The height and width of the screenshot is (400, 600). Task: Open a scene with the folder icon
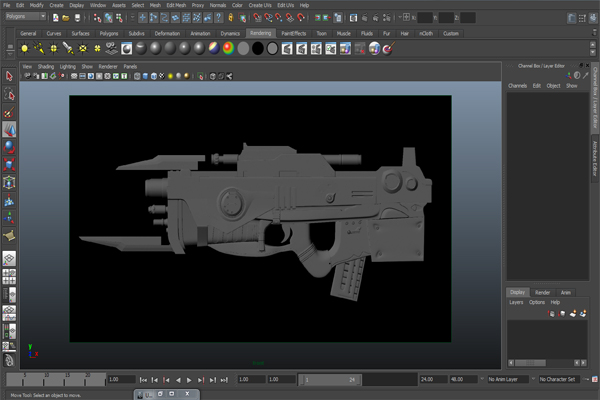click(66, 18)
